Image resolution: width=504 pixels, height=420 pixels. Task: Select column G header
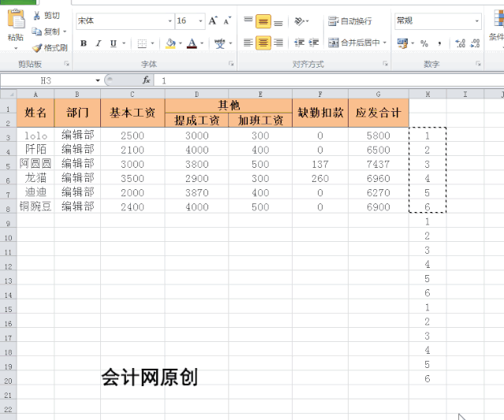click(x=378, y=94)
